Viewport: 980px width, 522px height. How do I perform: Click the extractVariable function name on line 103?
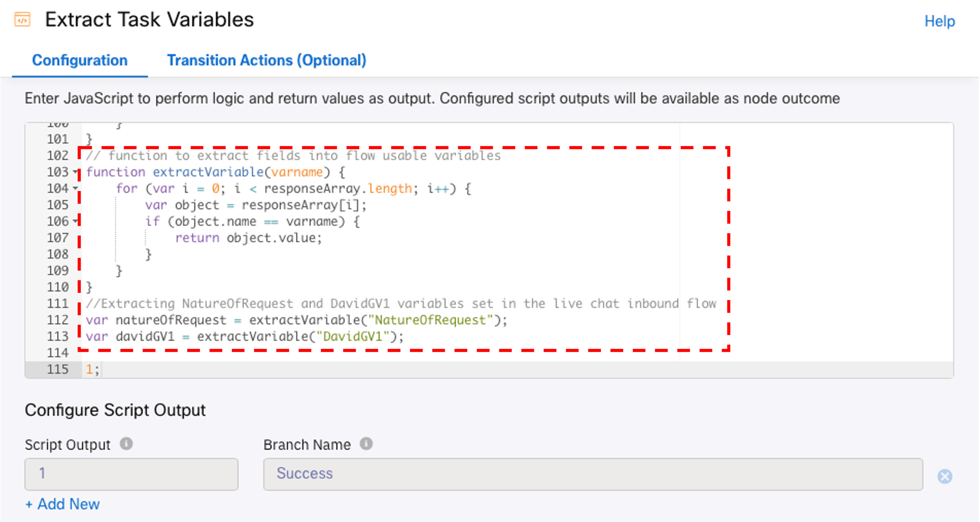click(x=208, y=172)
